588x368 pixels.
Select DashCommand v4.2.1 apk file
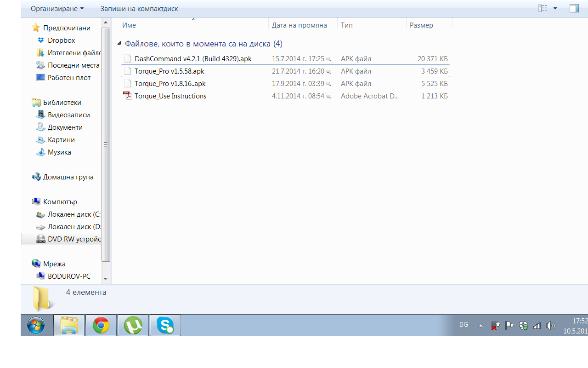click(x=193, y=59)
